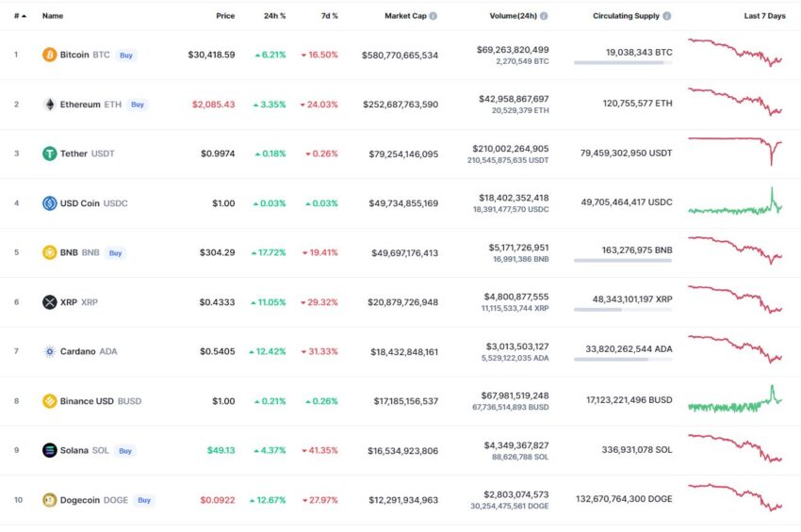The height and width of the screenshot is (532, 801).
Task: Click the Tether green logo icon
Action: click(x=50, y=153)
